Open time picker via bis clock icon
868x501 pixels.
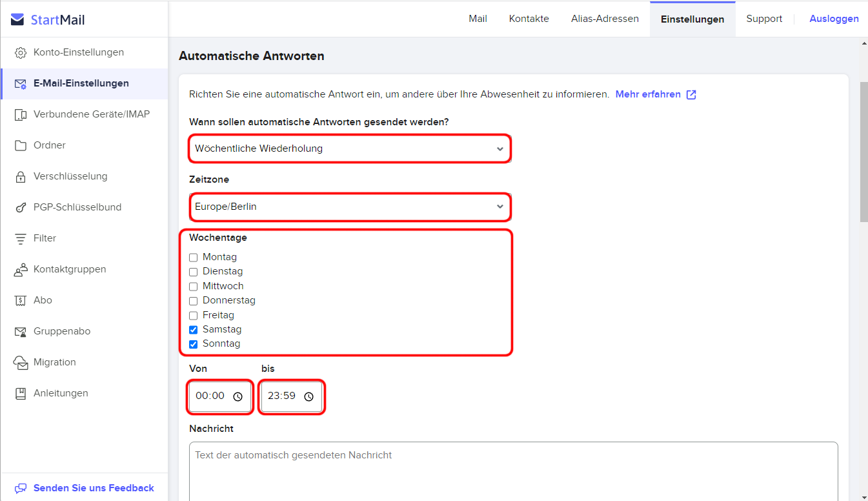tap(308, 396)
